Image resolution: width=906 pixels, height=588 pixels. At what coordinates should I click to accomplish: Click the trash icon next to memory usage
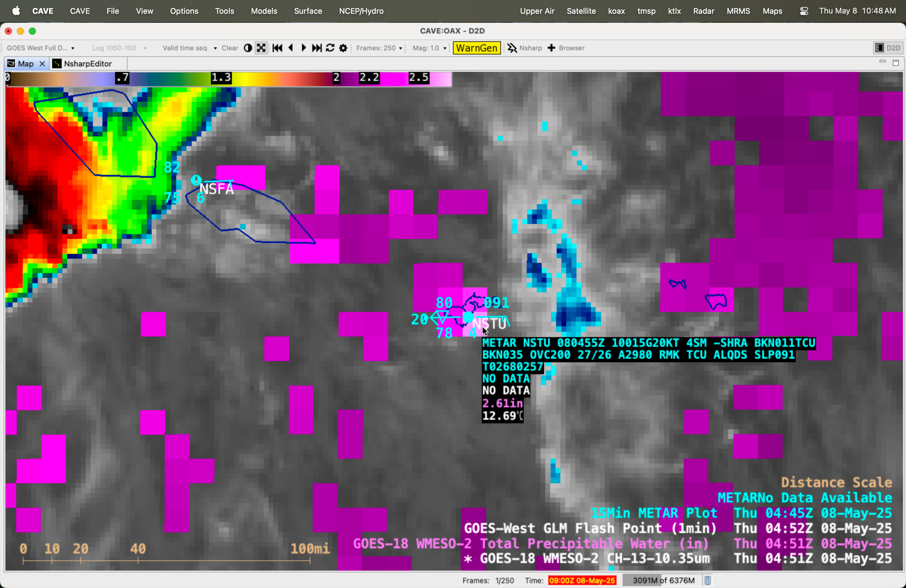point(708,581)
